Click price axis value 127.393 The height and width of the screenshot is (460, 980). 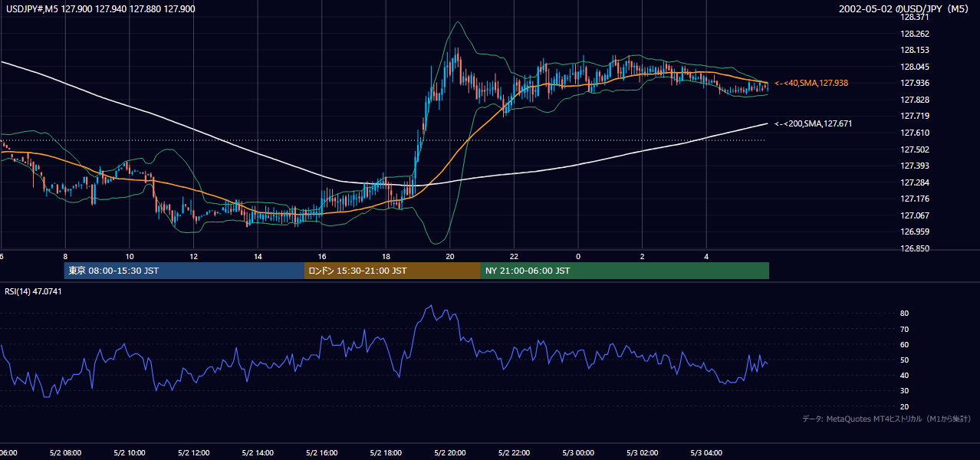pos(916,166)
